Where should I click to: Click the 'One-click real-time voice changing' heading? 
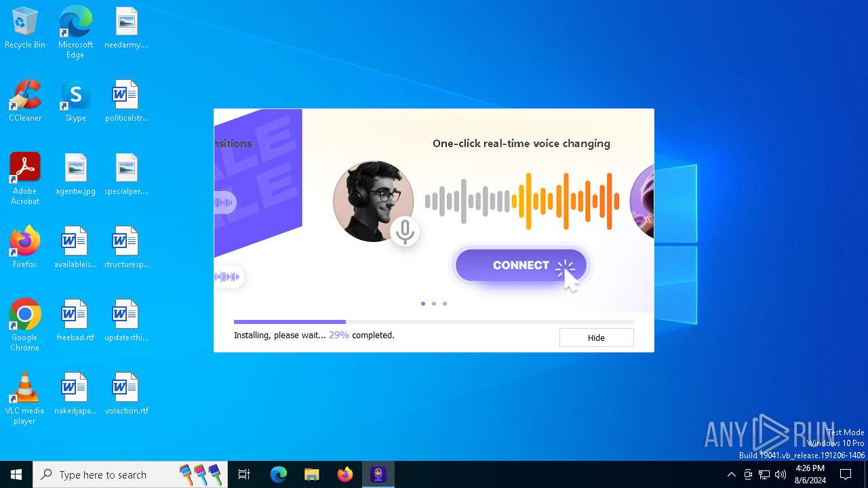521,143
